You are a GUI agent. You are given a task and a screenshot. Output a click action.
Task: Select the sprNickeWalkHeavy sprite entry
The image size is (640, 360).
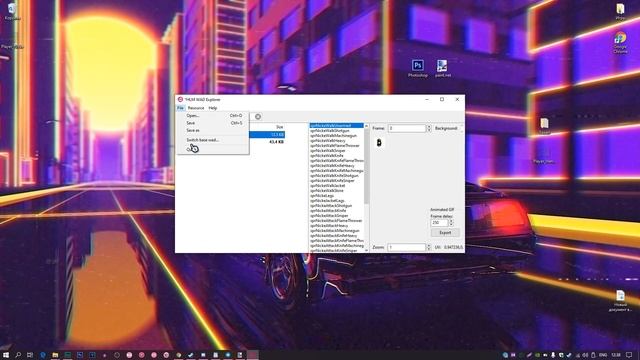(336, 141)
